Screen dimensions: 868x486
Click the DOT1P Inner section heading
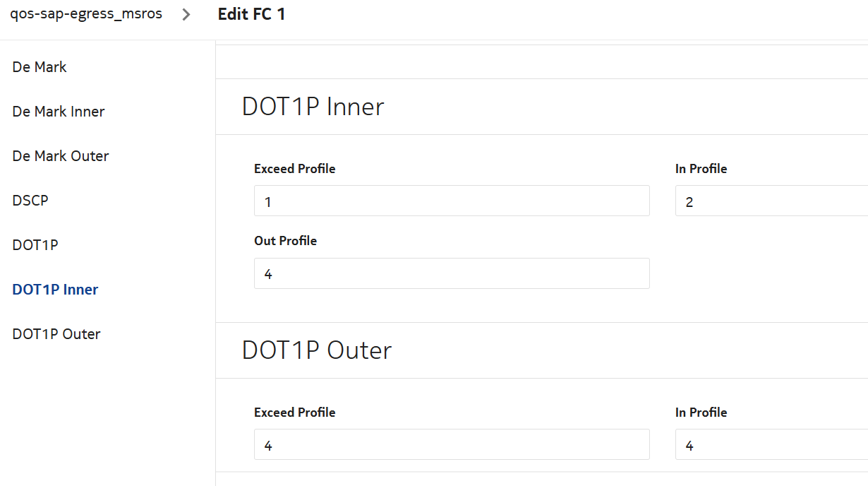[313, 107]
